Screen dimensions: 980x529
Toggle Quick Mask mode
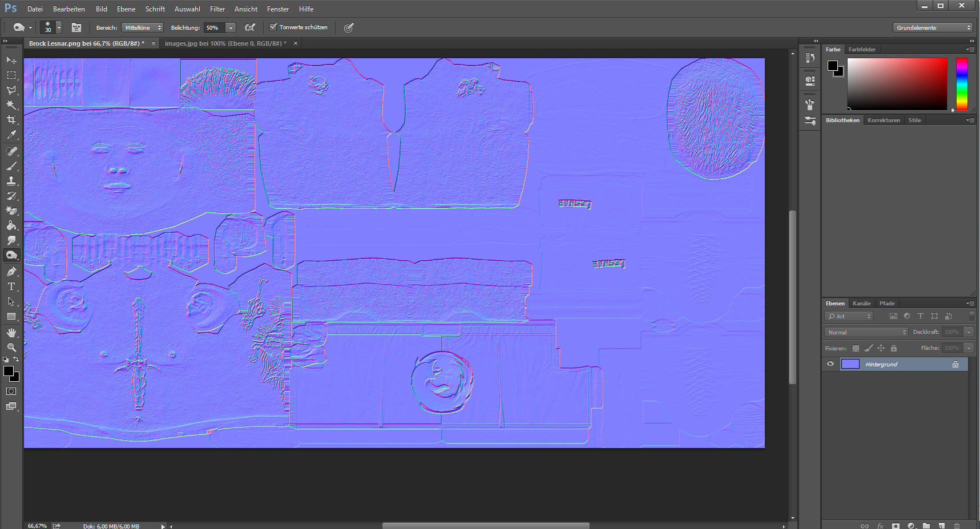[x=11, y=391]
